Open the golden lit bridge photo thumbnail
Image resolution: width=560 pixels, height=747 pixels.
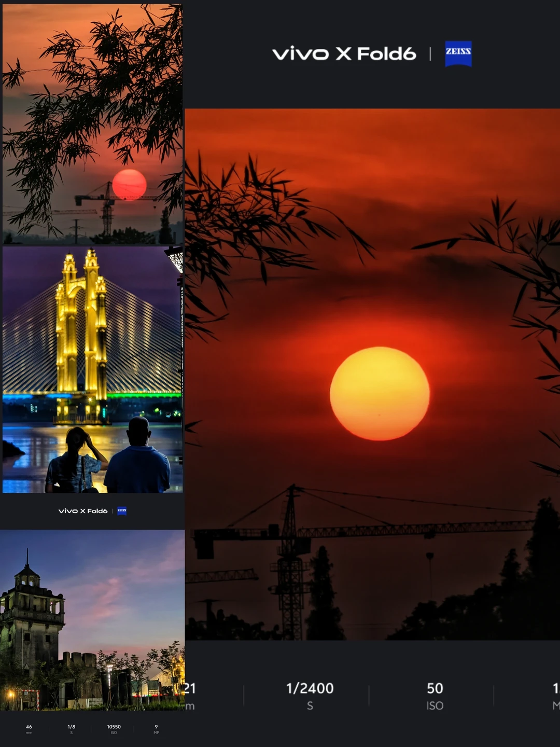coord(93,370)
